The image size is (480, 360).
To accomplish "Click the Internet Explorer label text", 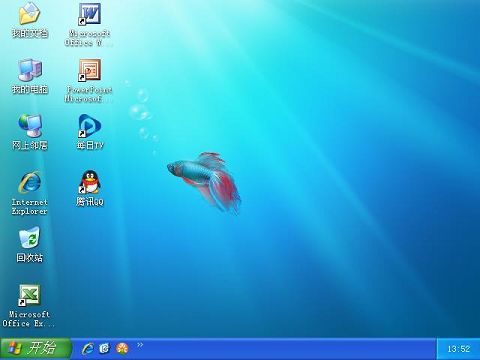I will coord(30,207).
